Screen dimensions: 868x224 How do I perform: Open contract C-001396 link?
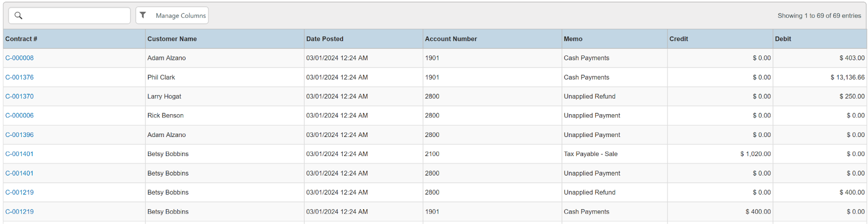(x=20, y=135)
